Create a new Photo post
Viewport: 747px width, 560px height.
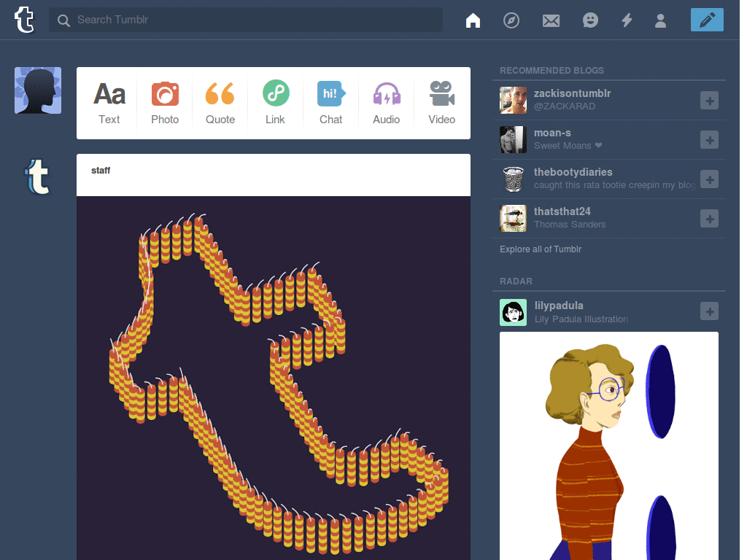point(165,104)
